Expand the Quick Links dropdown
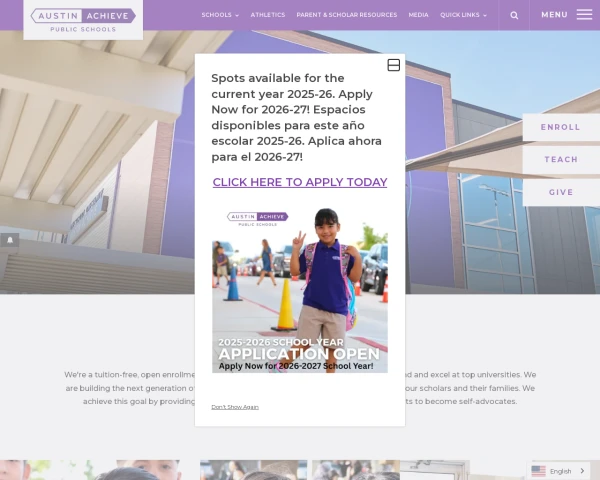600x480 pixels. pos(463,15)
